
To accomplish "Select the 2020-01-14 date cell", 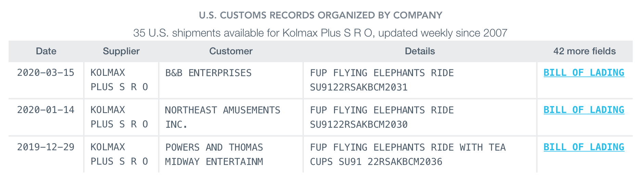I will [x=46, y=110].
